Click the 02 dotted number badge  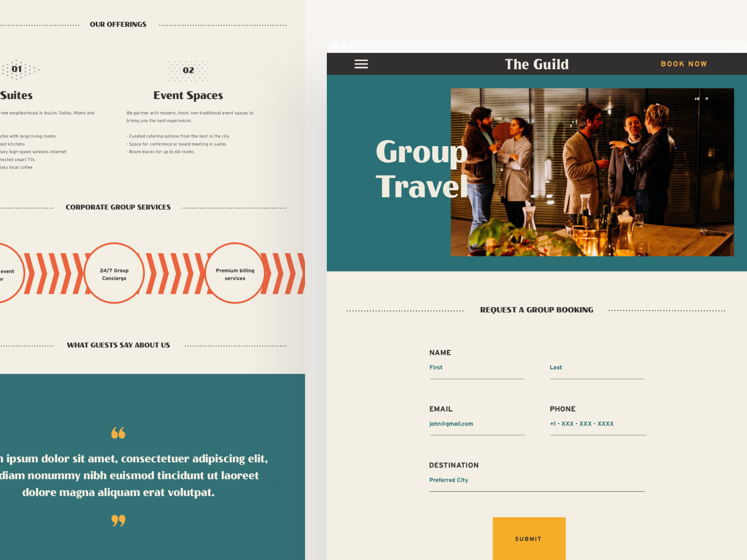click(189, 71)
